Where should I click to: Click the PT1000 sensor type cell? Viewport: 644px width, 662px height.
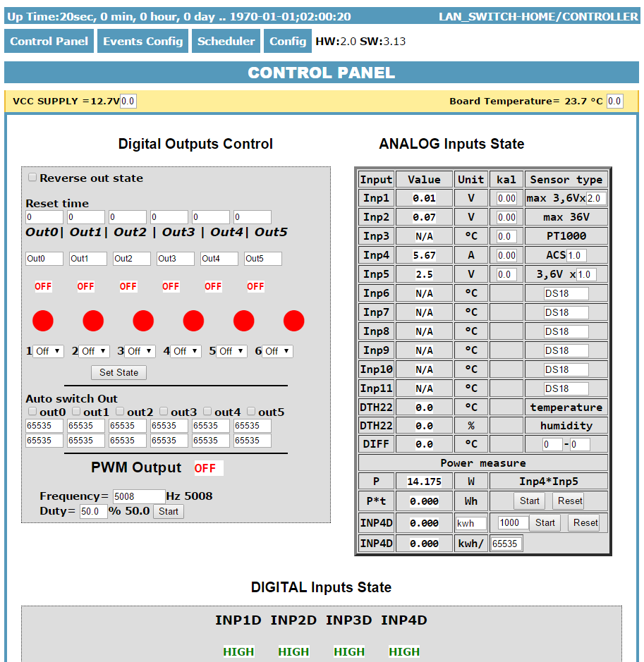566,236
